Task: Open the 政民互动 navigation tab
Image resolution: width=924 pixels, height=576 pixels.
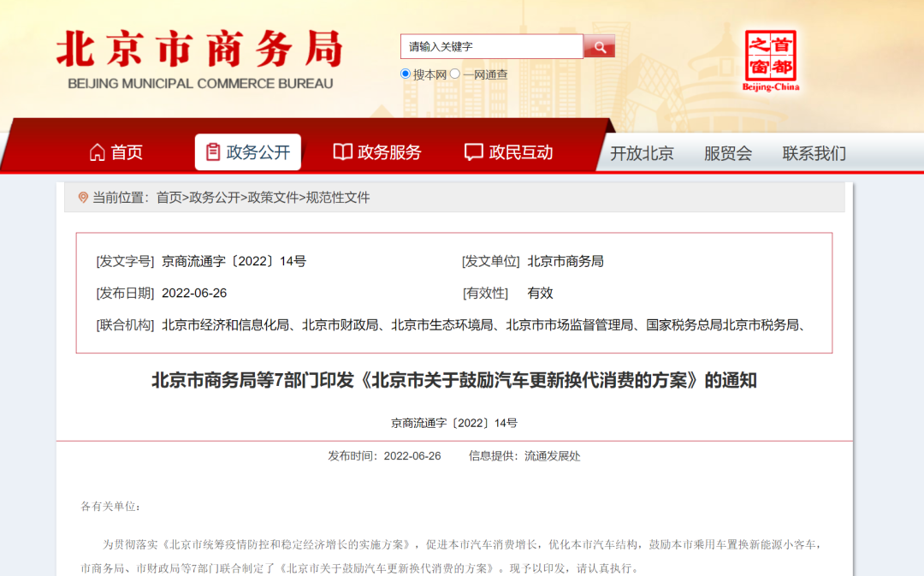Action: (x=509, y=152)
